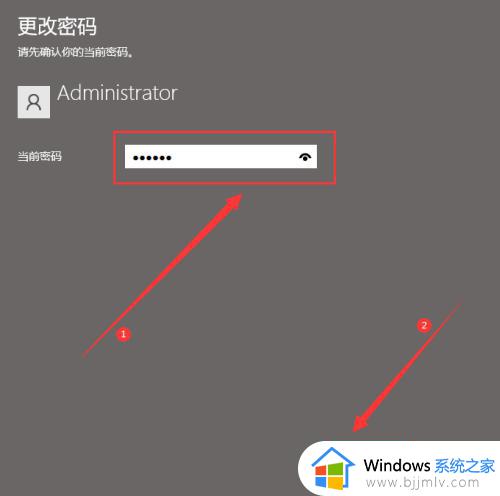The height and width of the screenshot is (496, 500).
Task: Click the blue 系统之家 watermark text
Action: [x=465, y=466]
